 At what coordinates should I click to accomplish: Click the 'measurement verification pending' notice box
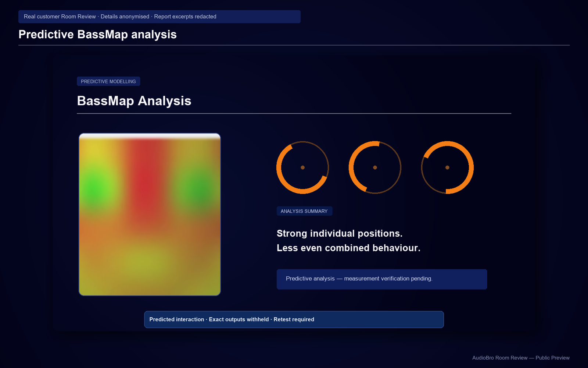click(382, 279)
